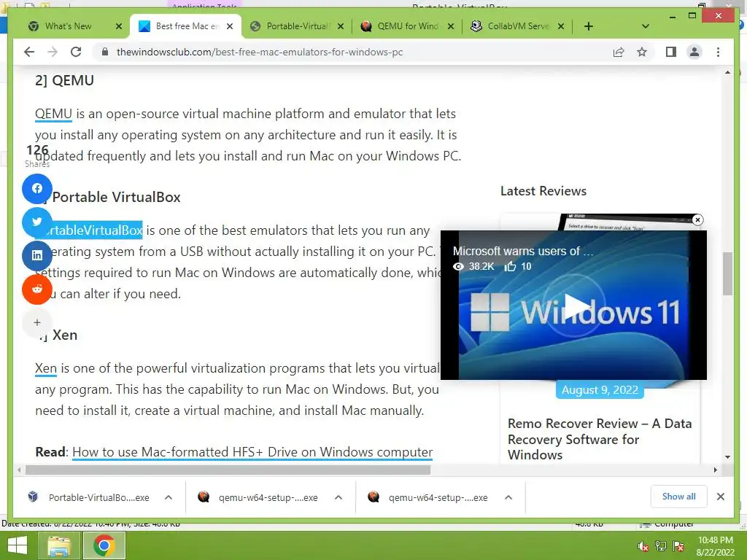
Task: Switch to the QEMU for Windows tab
Action: (407, 26)
